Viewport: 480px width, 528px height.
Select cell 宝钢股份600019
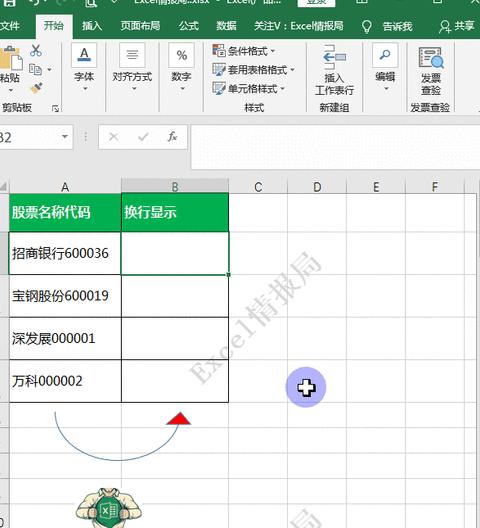tap(65, 296)
